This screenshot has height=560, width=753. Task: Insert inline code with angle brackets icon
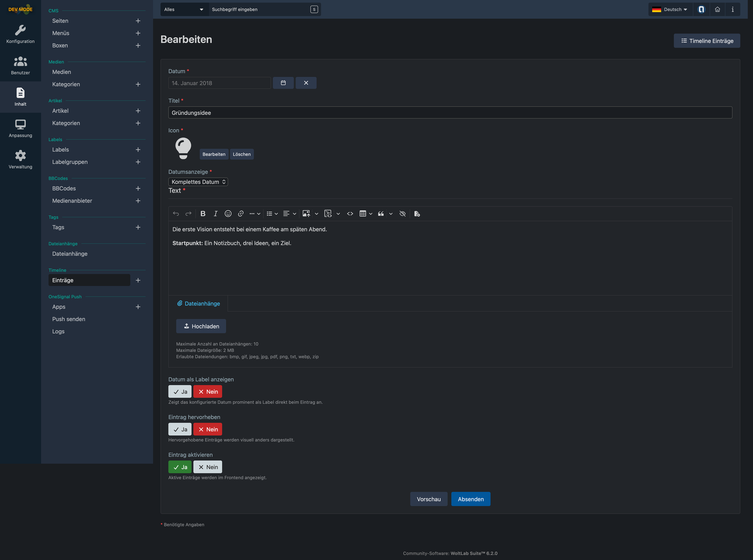(x=350, y=214)
